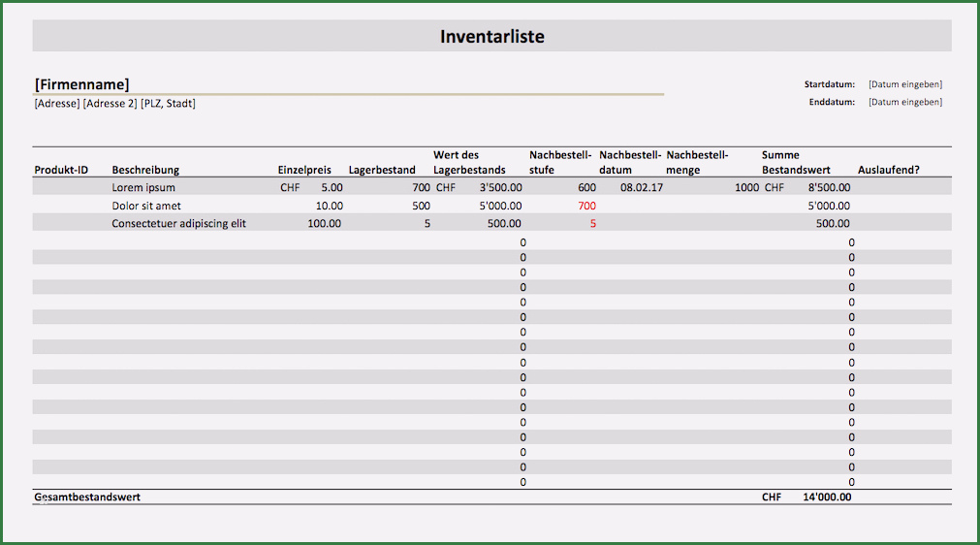The height and width of the screenshot is (545, 980).
Task: Click the Auslaufend? column header
Action: [x=889, y=170]
